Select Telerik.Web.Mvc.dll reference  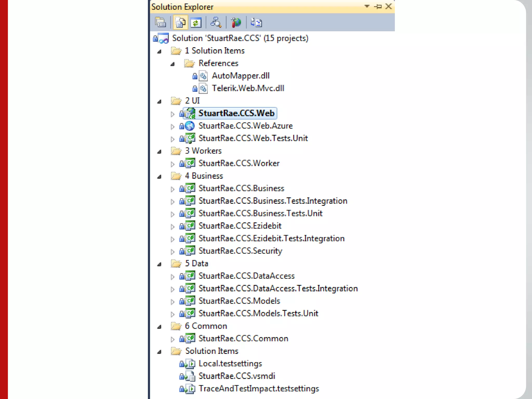pyautogui.click(x=248, y=88)
